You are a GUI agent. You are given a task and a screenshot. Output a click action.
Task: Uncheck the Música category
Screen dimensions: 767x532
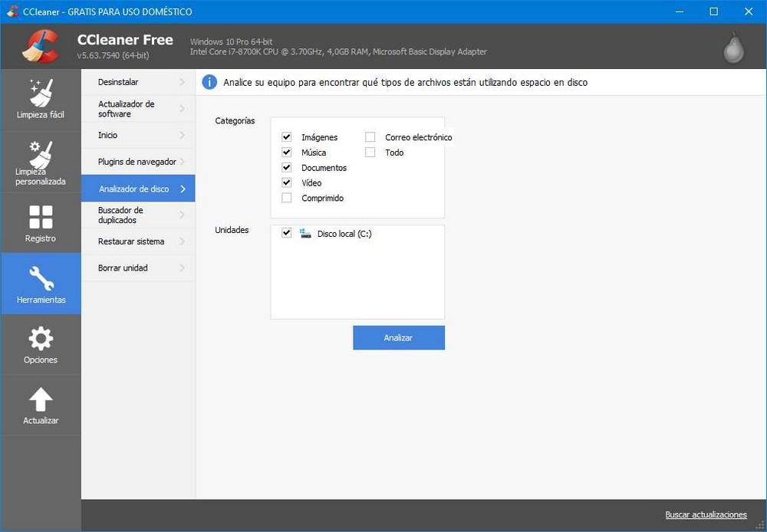(287, 152)
